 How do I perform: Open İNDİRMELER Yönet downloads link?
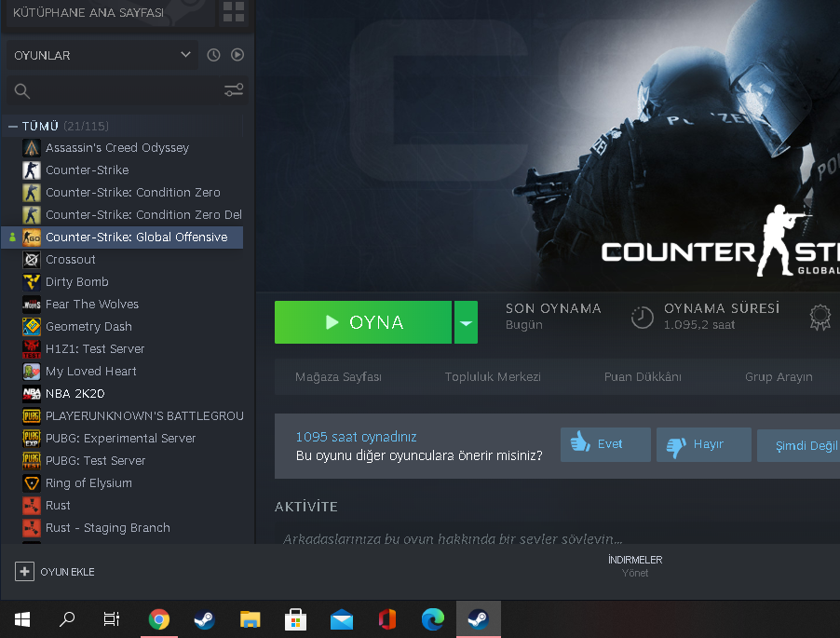[x=635, y=566]
